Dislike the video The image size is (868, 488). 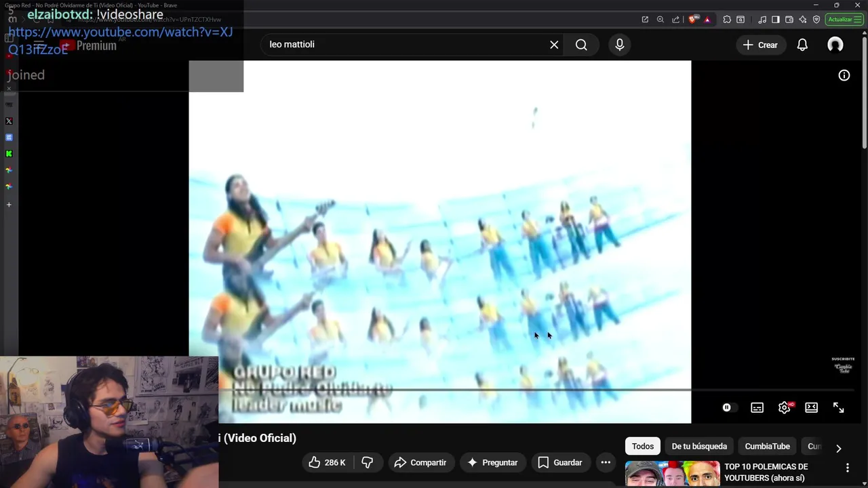(x=368, y=462)
